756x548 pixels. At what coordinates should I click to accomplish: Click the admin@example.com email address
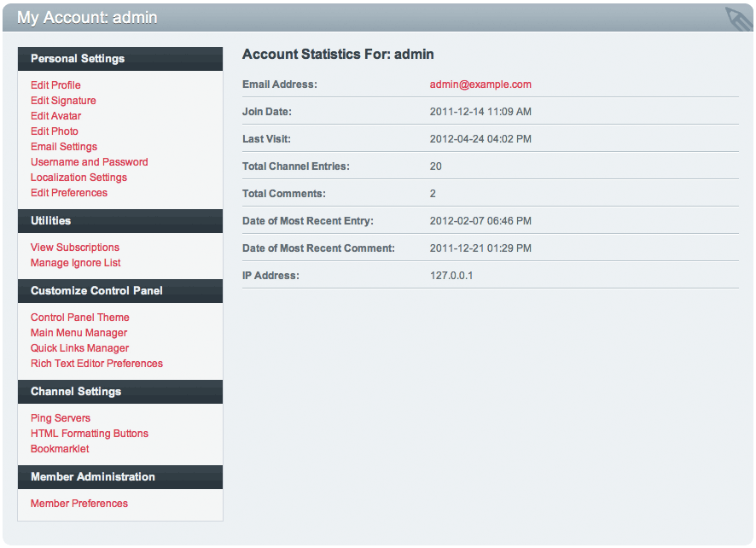pos(480,84)
